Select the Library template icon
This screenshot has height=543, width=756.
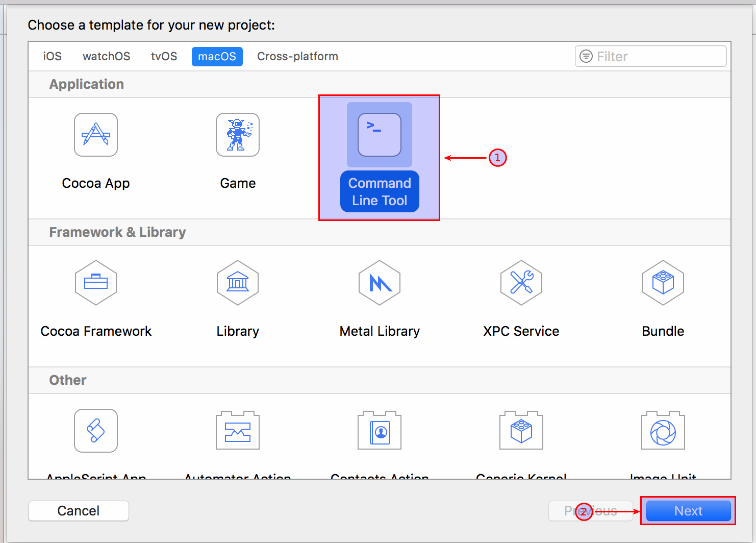[x=238, y=283]
